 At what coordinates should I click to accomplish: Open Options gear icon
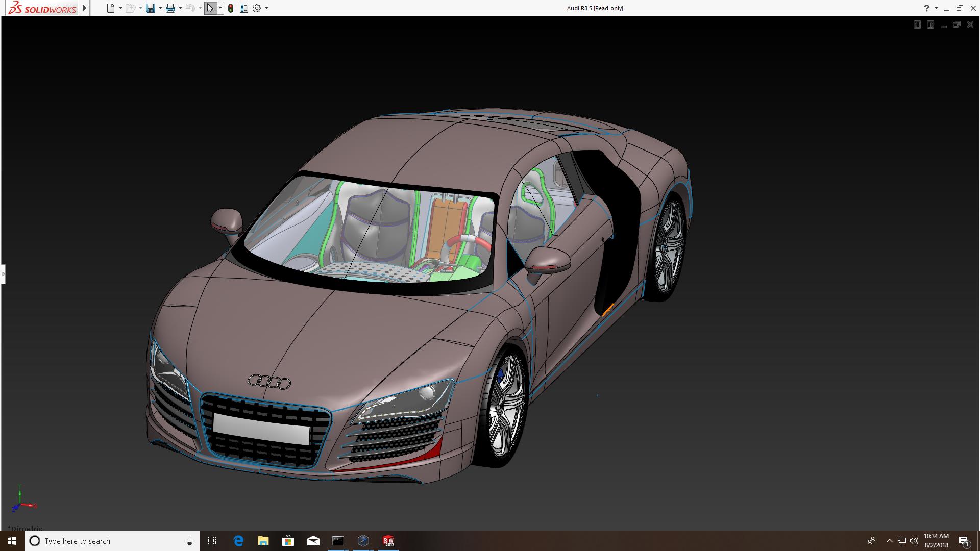pyautogui.click(x=257, y=8)
